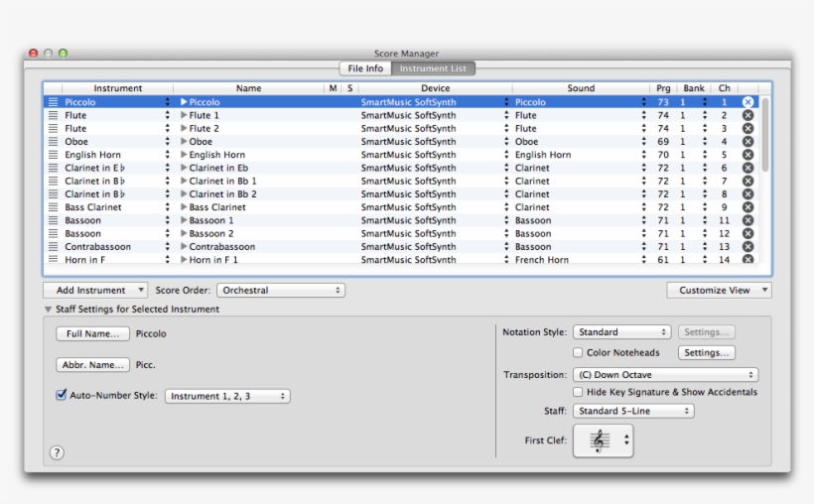The height and width of the screenshot is (504, 814).
Task: Click the S solo column header
Action: 349,88
